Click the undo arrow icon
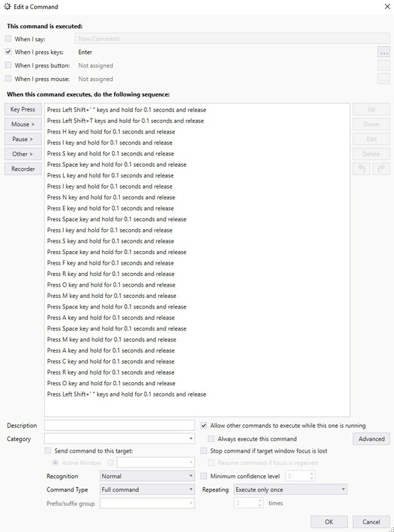Image resolution: width=394 pixels, height=532 pixels. (361, 169)
